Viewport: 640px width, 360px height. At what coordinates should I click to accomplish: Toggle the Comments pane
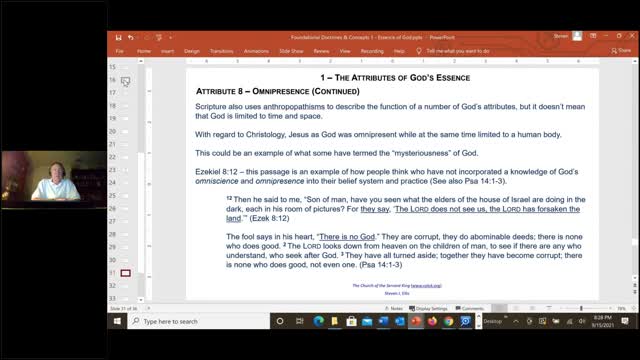[469, 309]
